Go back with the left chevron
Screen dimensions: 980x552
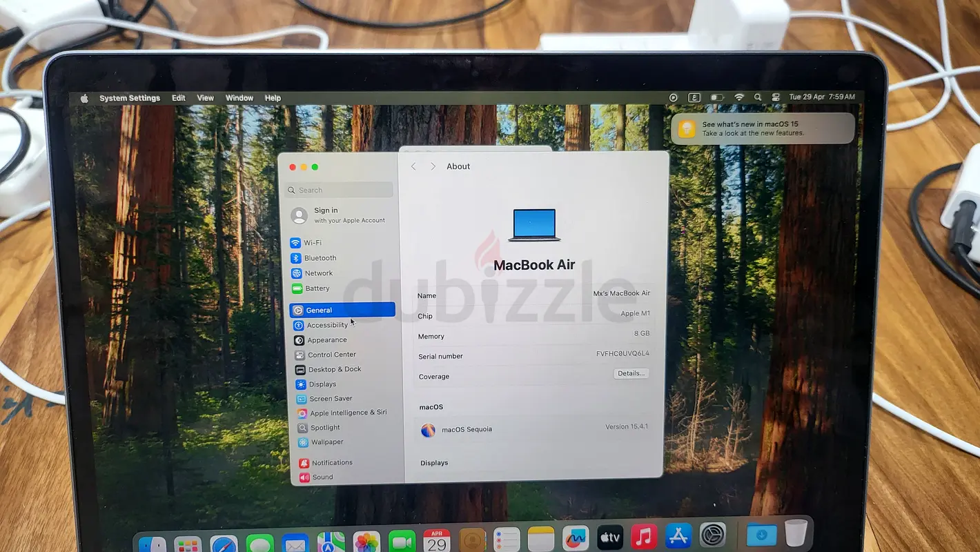point(413,166)
